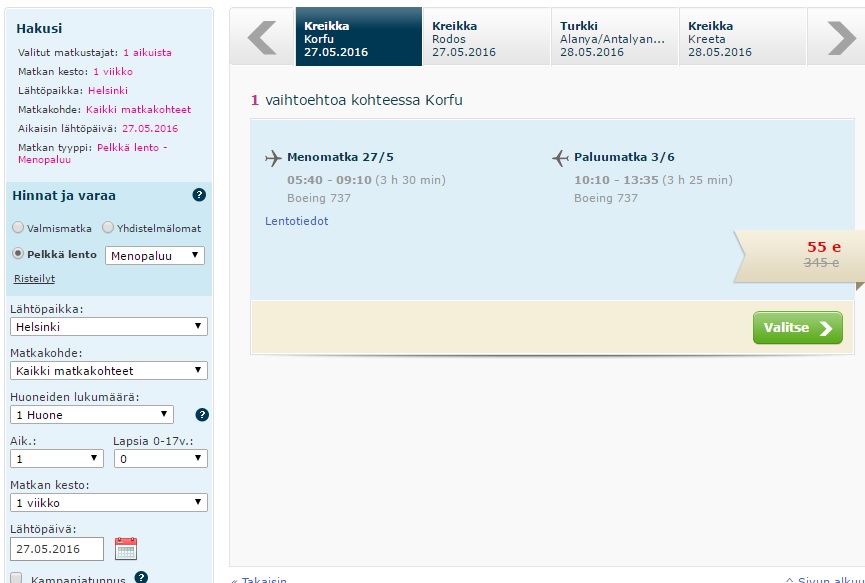Select the Valmismatka radio option
The width and height of the screenshot is (865, 583).
click(x=18, y=227)
